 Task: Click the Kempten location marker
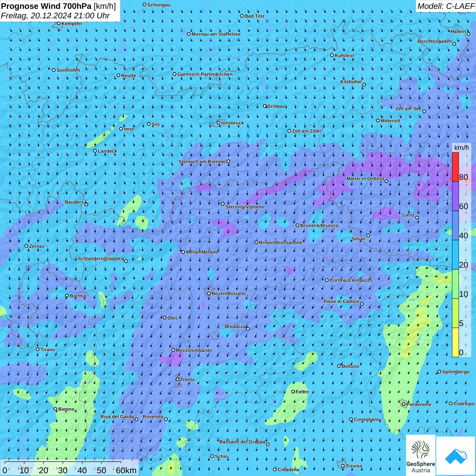58,23
